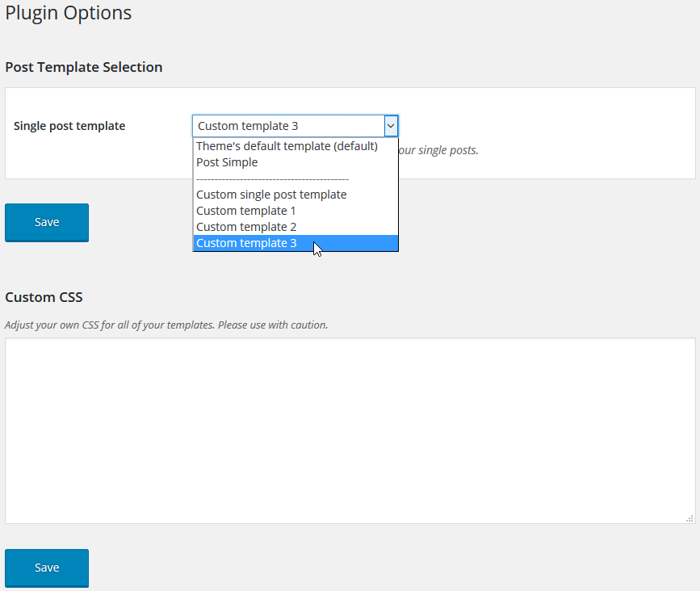This screenshot has height=591, width=700.
Task: Choose the "Post Simple" option
Action: click(x=227, y=162)
